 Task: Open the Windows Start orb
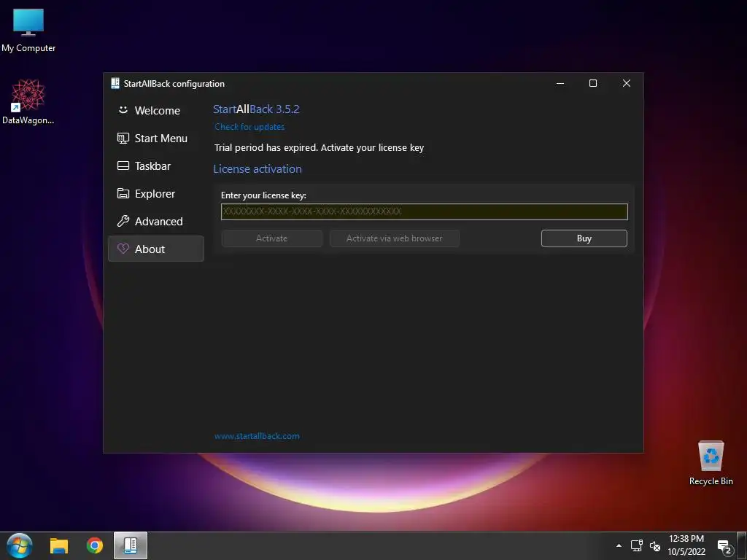click(20, 545)
